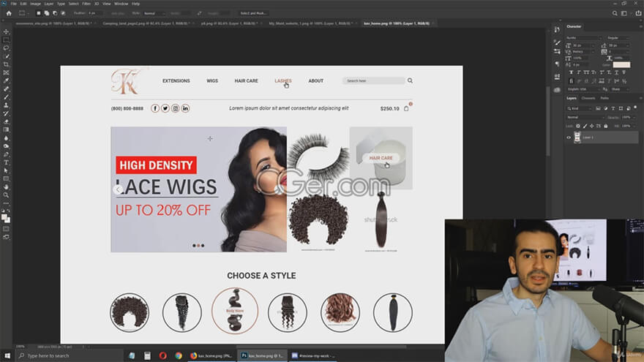Open the layer blend mode Normal dropdown
Screen dimensions: 644x362
click(585, 117)
